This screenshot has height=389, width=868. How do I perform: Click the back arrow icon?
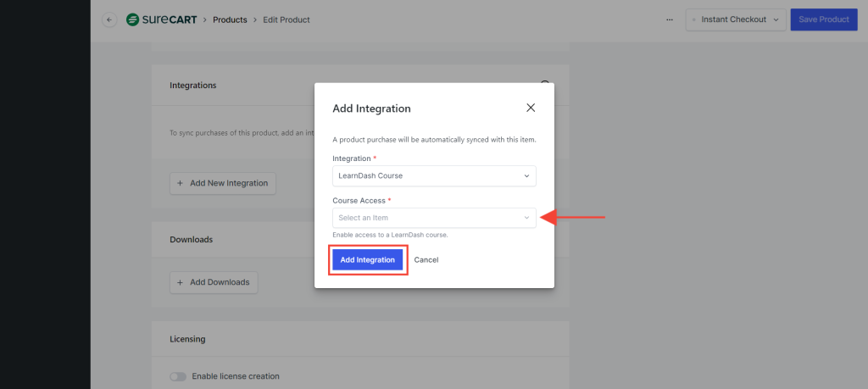[109, 20]
